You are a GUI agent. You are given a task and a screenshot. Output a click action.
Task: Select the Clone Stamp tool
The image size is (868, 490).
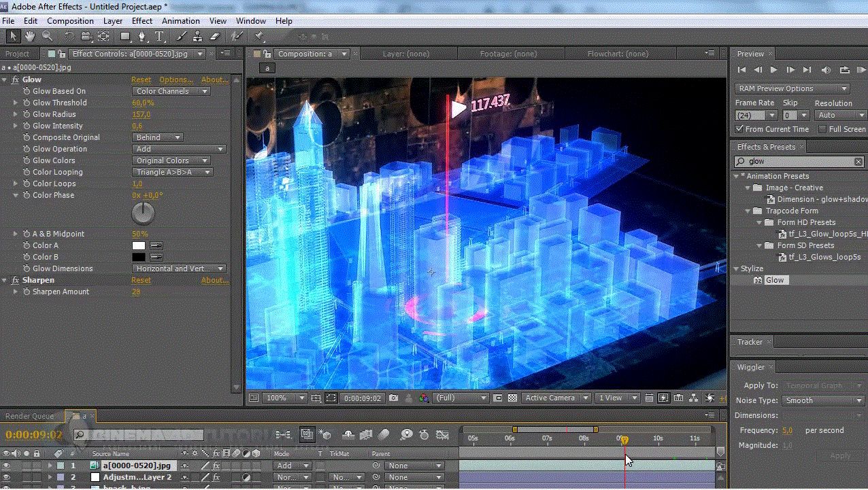click(x=197, y=36)
